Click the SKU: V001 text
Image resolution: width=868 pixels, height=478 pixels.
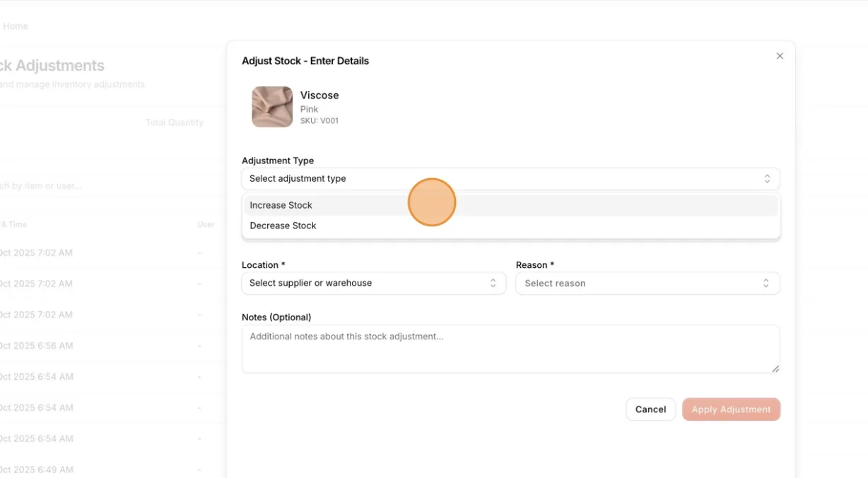319,121
